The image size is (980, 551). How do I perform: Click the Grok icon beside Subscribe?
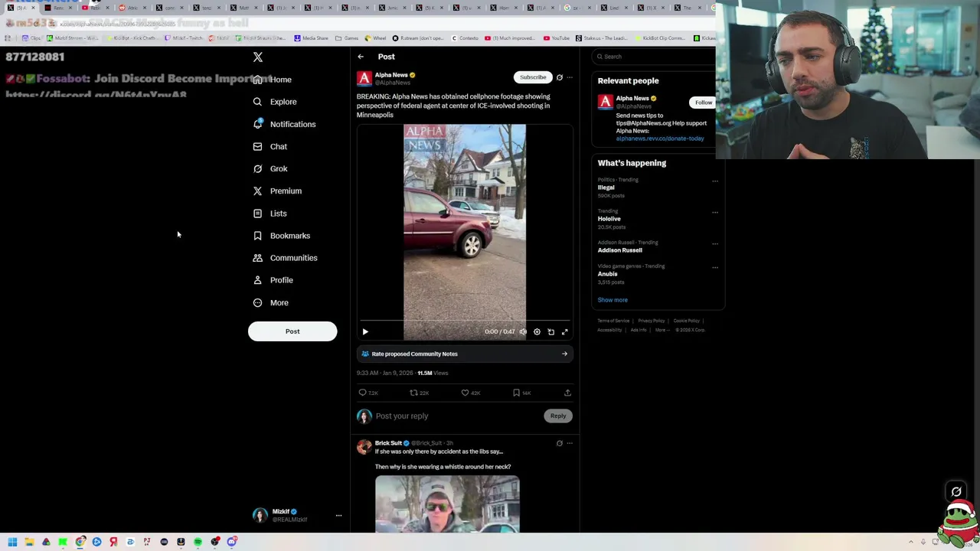(x=560, y=77)
